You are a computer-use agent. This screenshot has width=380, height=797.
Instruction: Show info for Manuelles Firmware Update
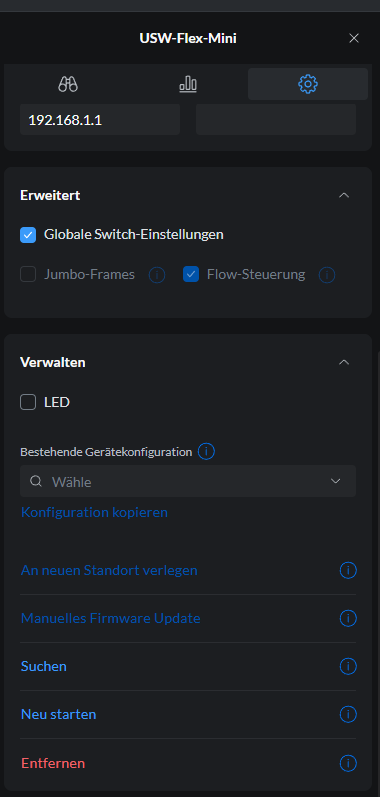coord(348,619)
